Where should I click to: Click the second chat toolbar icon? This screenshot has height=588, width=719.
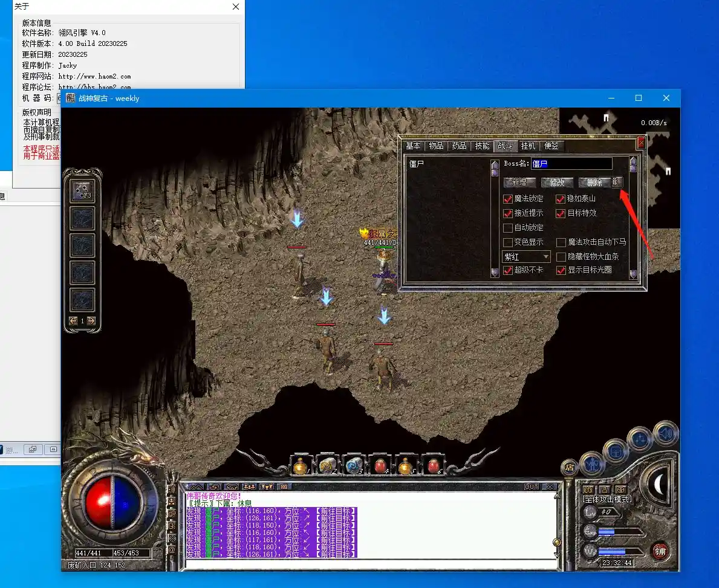point(214,486)
